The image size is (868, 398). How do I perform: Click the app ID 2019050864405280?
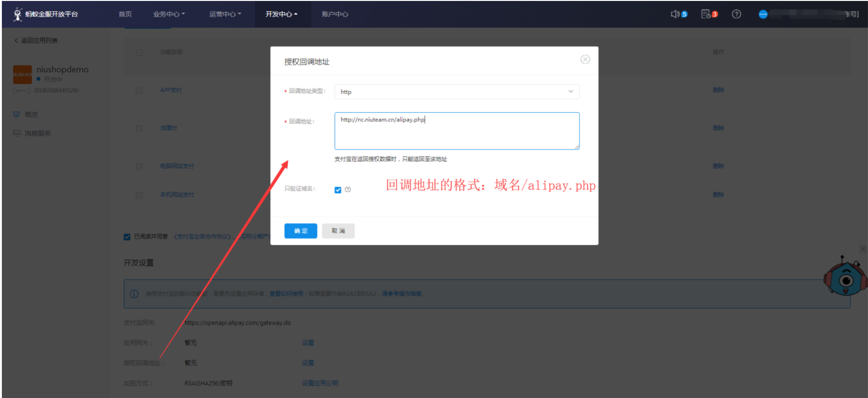pyautogui.click(x=56, y=91)
